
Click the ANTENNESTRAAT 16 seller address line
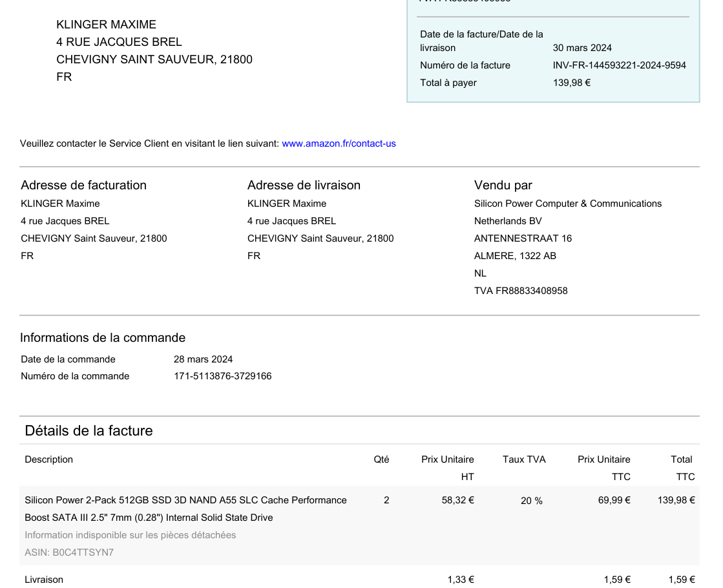(523, 238)
